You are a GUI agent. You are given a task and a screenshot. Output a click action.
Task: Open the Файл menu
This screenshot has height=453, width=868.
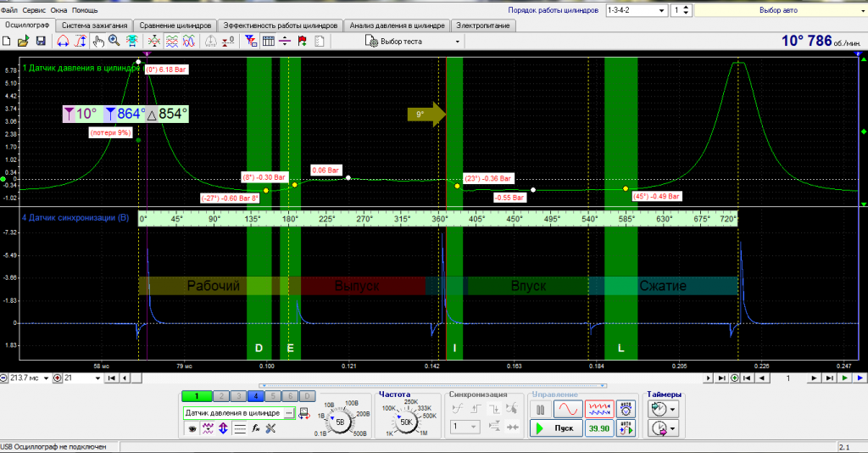point(9,10)
